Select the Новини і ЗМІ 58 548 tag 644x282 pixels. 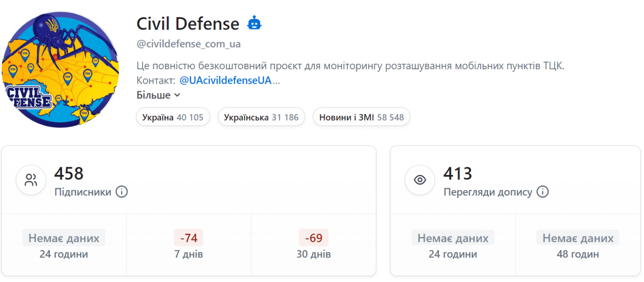361,117
